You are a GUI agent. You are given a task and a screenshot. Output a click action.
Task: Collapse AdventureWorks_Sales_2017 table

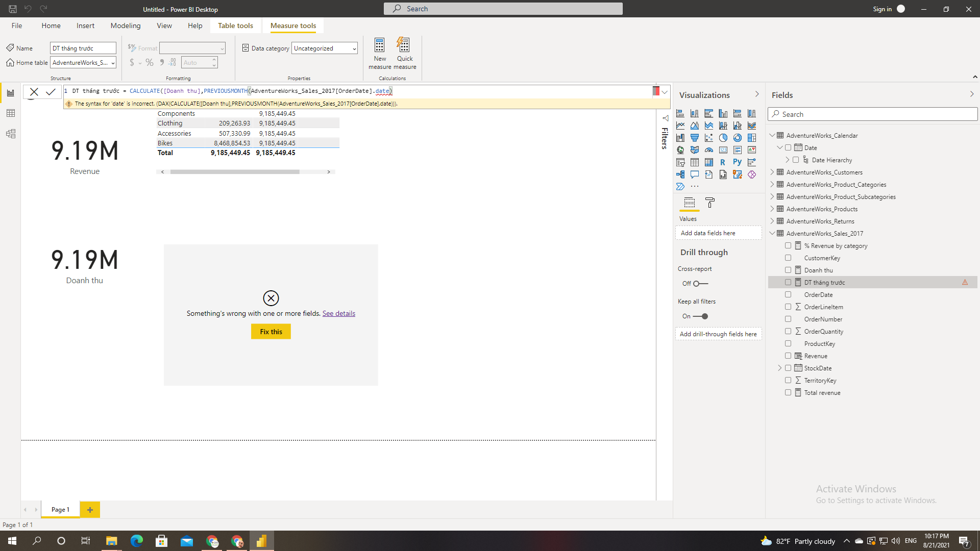point(772,233)
